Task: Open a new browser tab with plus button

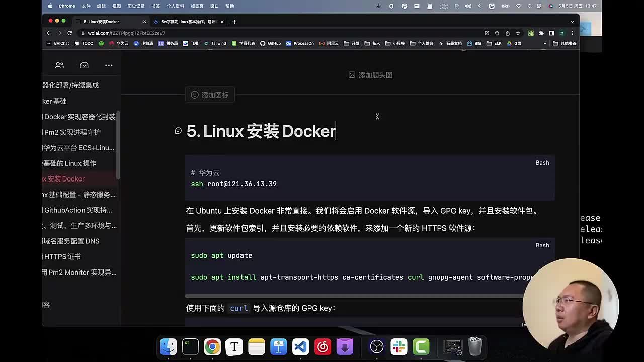Action: click(234, 22)
